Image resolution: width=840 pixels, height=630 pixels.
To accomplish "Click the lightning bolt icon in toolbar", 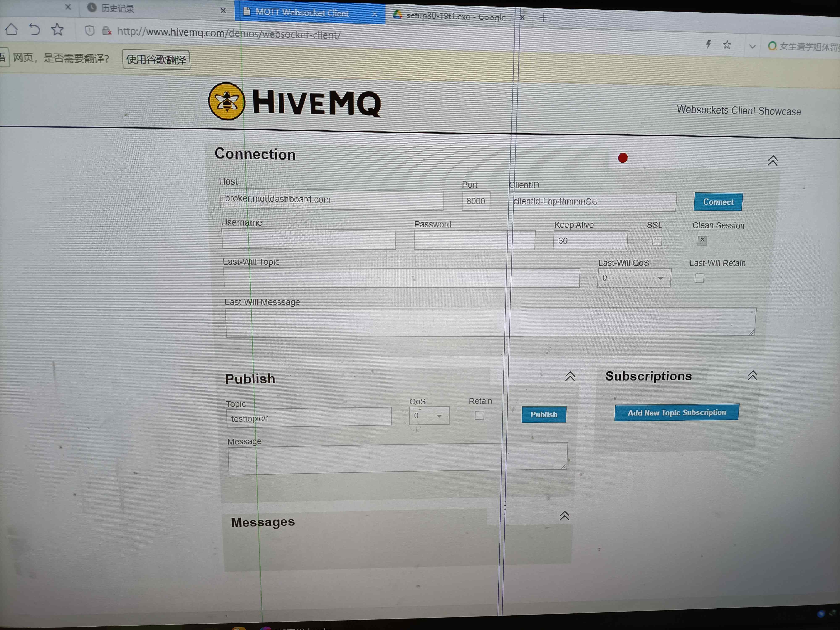I will pos(708,45).
